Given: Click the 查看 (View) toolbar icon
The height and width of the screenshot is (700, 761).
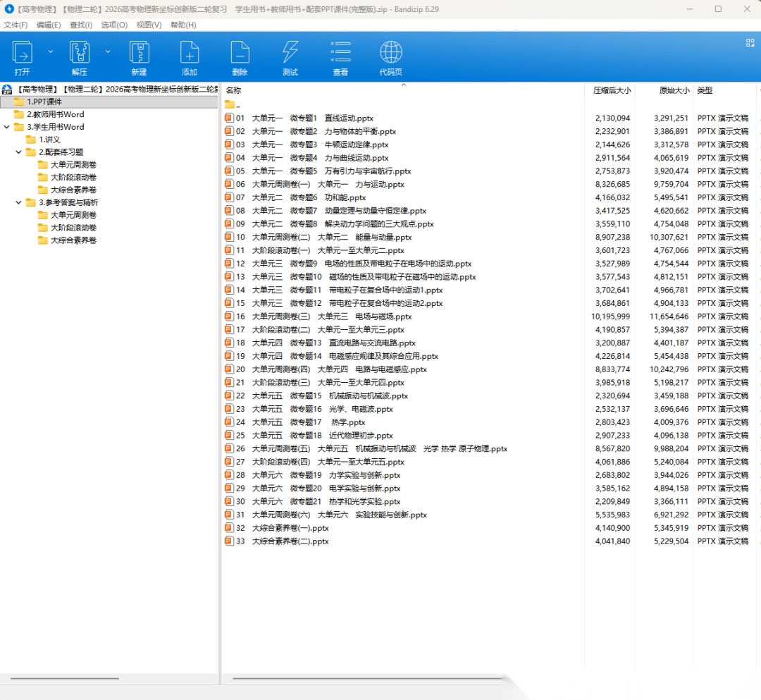Looking at the screenshot, I should tap(340, 53).
